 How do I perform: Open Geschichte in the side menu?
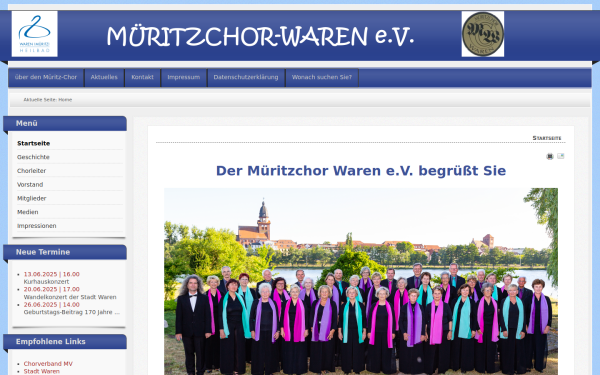tap(33, 157)
